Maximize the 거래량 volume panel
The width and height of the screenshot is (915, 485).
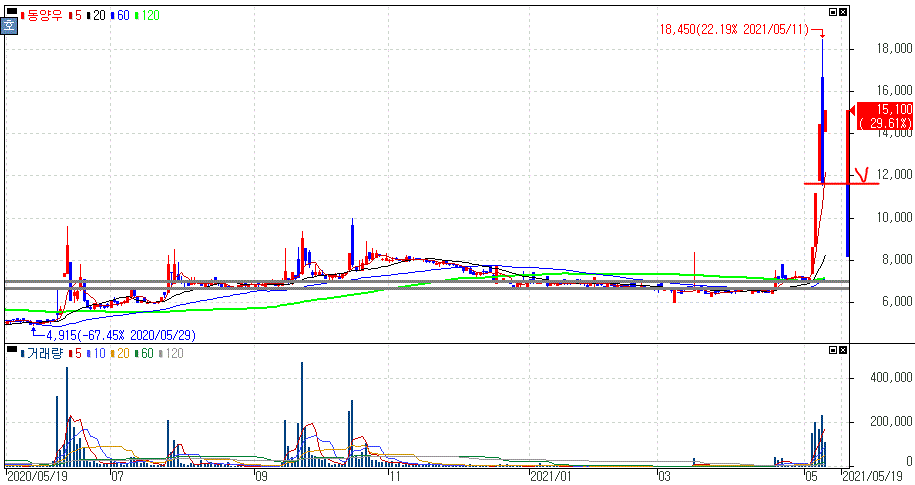[833, 350]
